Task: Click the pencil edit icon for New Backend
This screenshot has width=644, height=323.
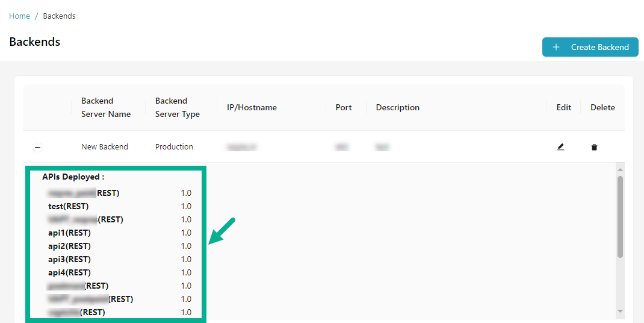Action: pos(560,146)
